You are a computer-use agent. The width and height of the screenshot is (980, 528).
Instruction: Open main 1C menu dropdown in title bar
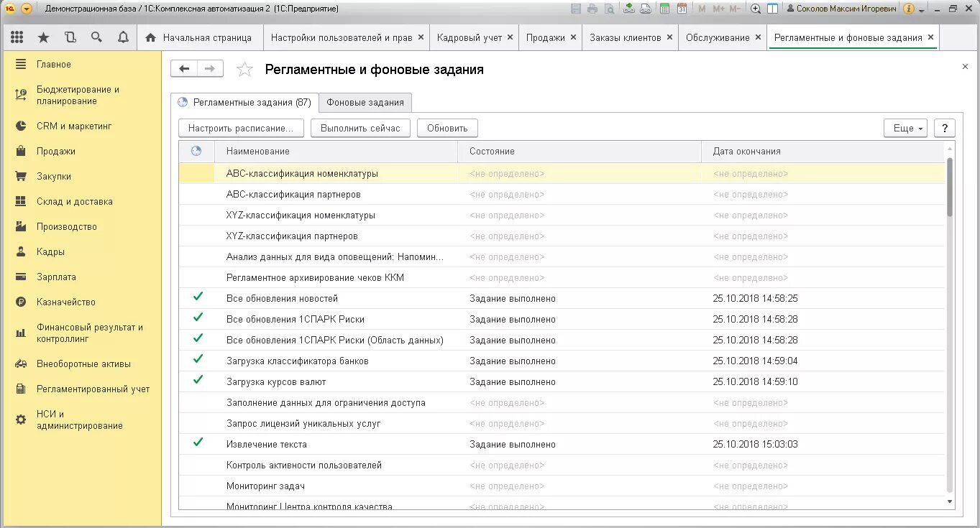[27, 9]
